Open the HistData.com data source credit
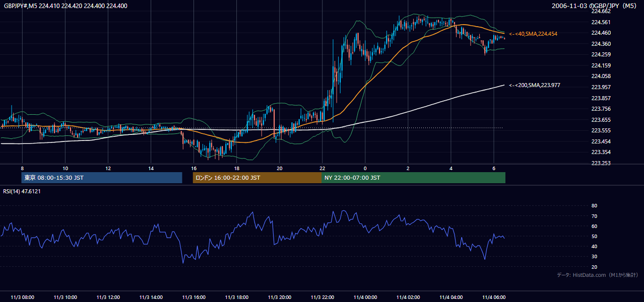This screenshot has height=302, width=644. [x=598, y=275]
